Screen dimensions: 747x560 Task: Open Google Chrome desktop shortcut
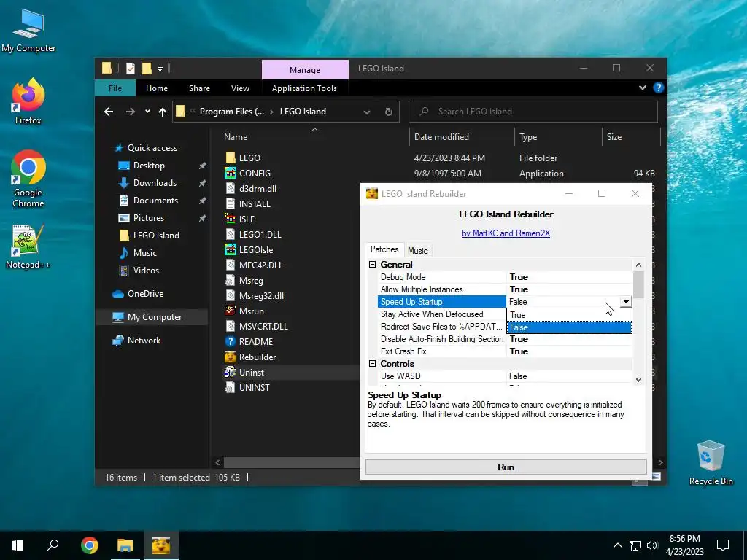[28, 179]
